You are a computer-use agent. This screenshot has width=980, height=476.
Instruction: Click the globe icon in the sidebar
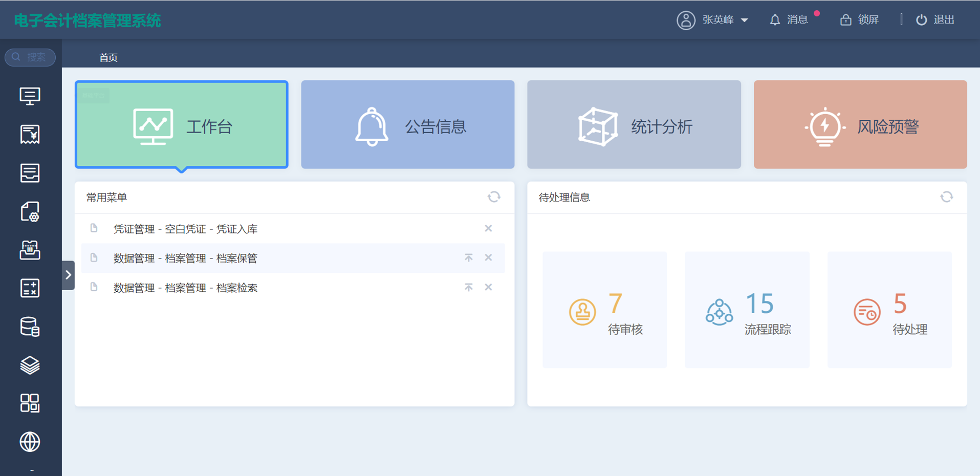coord(30,442)
